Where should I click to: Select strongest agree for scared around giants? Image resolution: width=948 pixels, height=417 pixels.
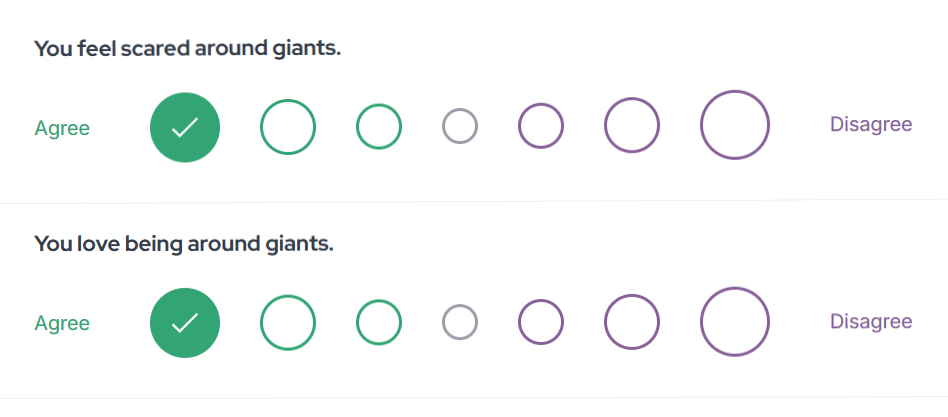(185, 127)
